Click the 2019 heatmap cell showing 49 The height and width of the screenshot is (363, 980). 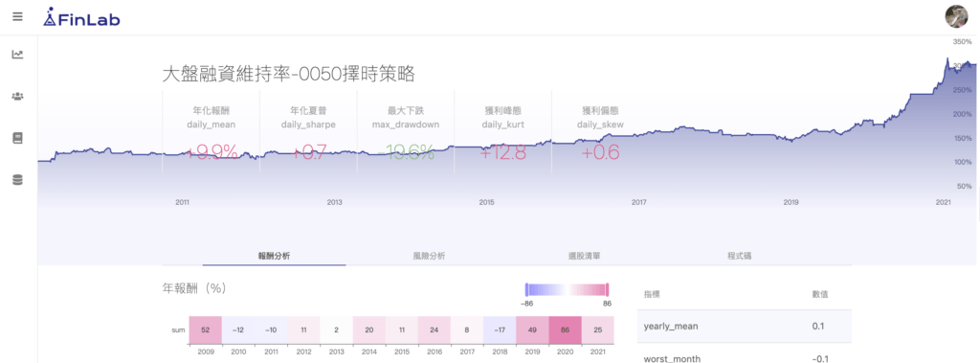pyautogui.click(x=532, y=329)
